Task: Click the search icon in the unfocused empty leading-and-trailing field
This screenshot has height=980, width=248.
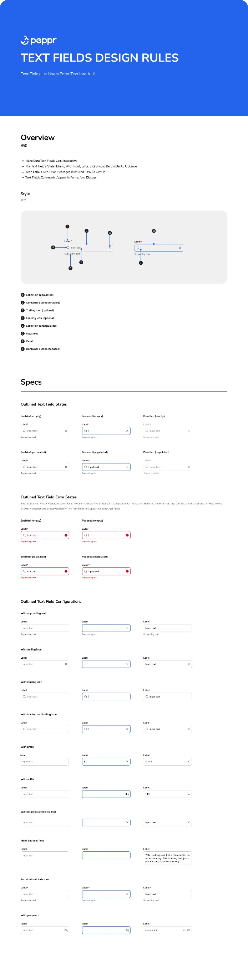Action: coord(24,729)
